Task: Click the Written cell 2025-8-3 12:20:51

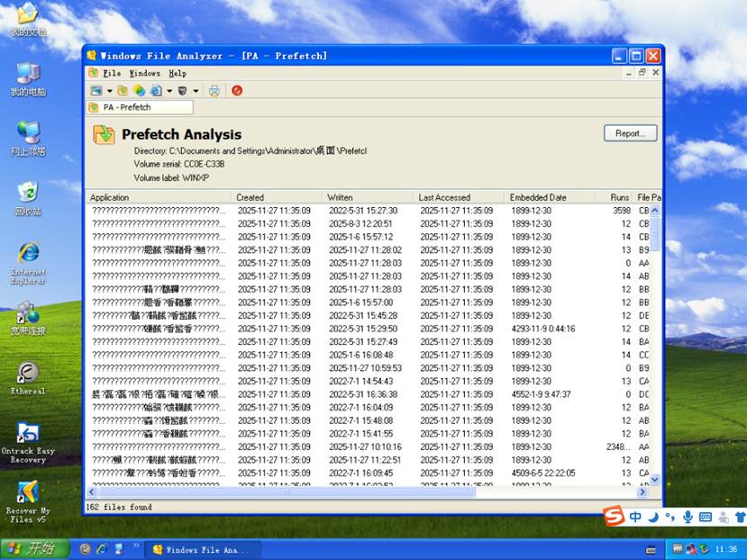Action: coord(360,224)
